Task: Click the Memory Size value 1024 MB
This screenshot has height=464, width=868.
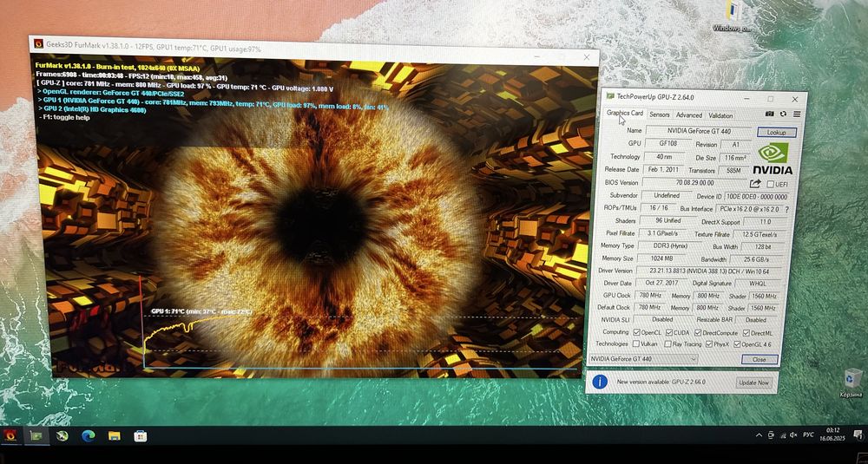Action: coord(660,258)
